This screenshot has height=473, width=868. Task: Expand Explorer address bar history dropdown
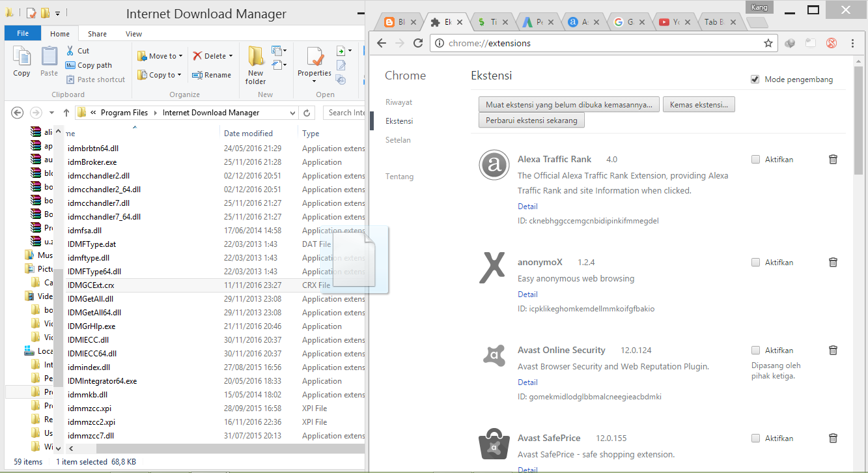(292, 113)
